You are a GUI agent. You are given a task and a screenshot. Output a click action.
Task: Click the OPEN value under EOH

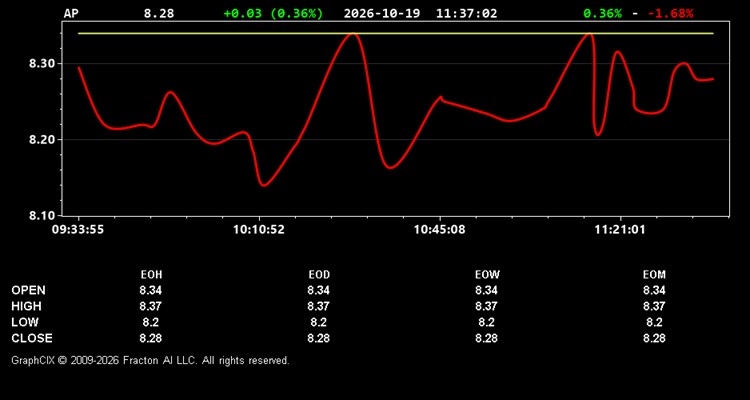(151, 290)
